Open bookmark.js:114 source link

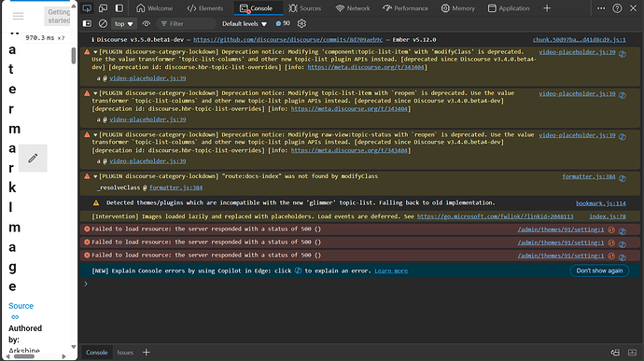click(600, 203)
